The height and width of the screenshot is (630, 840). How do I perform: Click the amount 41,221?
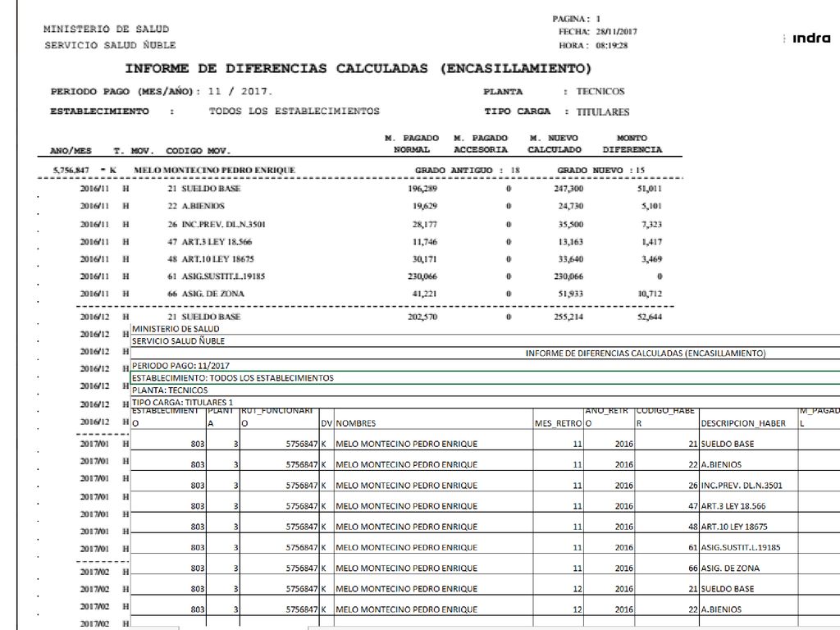point(425,294)
